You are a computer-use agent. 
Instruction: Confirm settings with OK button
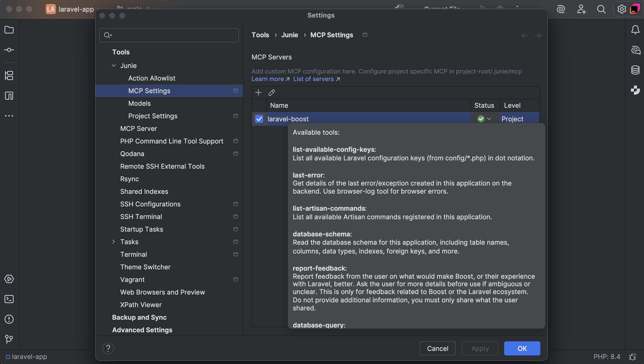click(522, 348)
